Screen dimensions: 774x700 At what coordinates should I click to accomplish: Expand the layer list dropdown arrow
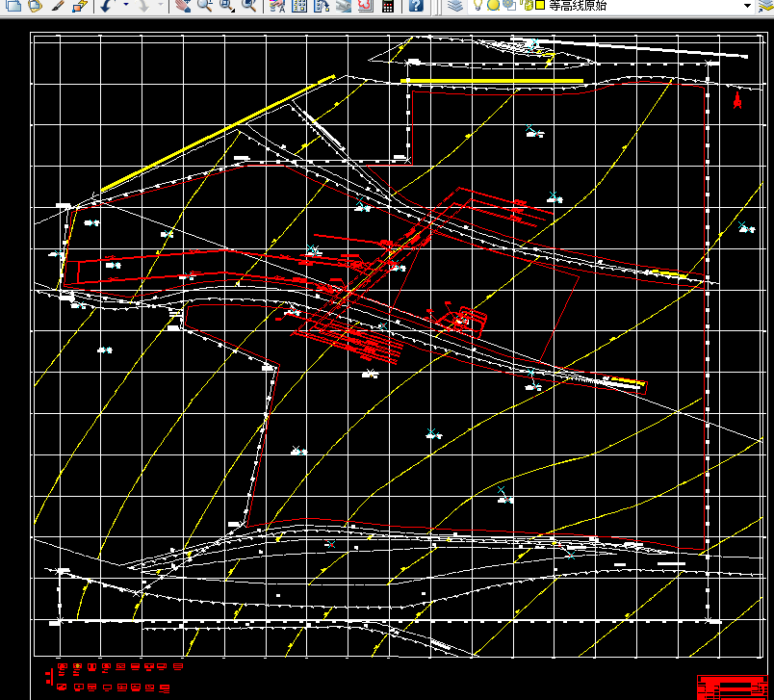(x=747, y=6)
